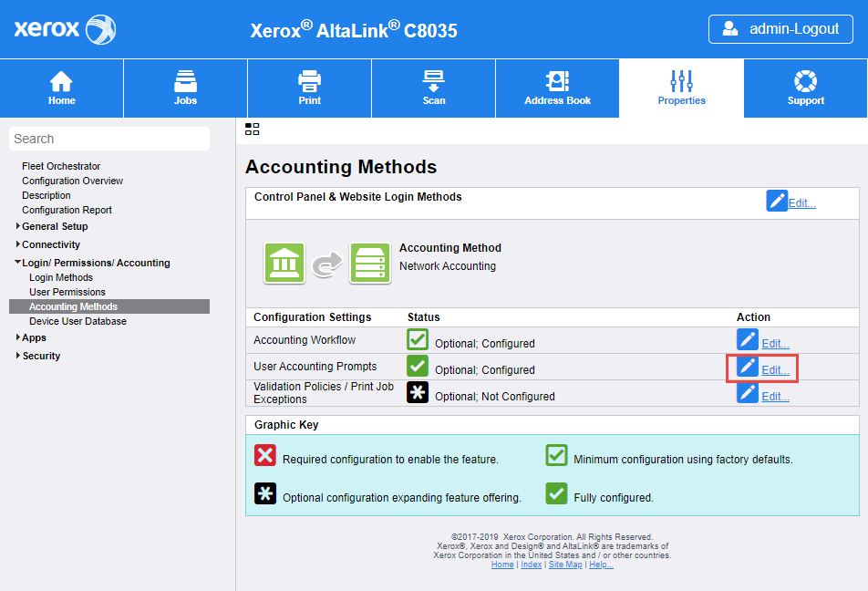Select the Properties tab
This screenshot has width=868, height=591.
[681, 88]
